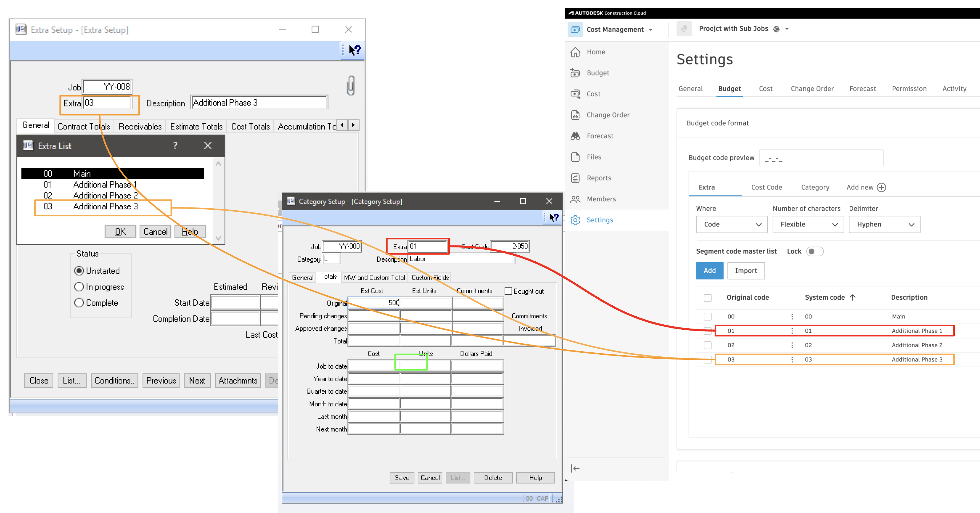This screenshot has width=980, height=513.
Task: Select the In progress status radio
Action: click(79, 287)
